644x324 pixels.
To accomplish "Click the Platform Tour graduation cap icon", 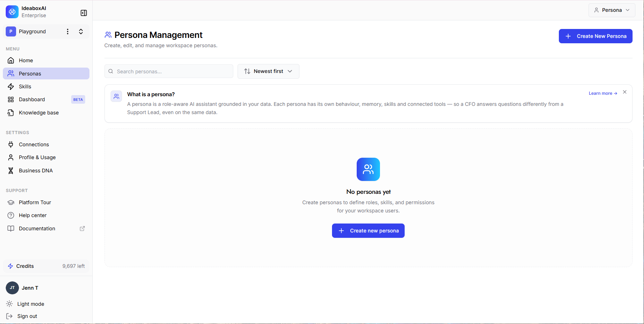I will 11,202.
